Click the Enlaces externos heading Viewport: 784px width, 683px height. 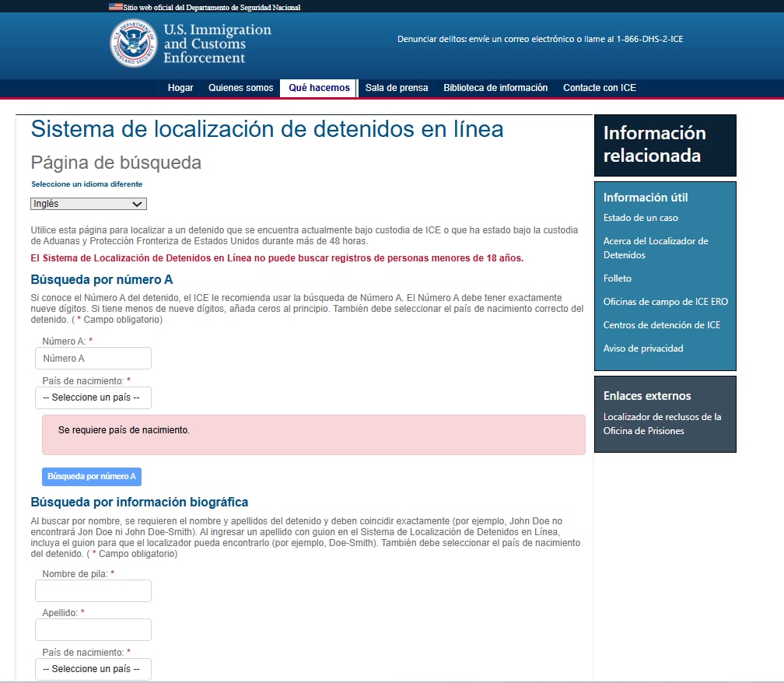click(x=647, y=396)
